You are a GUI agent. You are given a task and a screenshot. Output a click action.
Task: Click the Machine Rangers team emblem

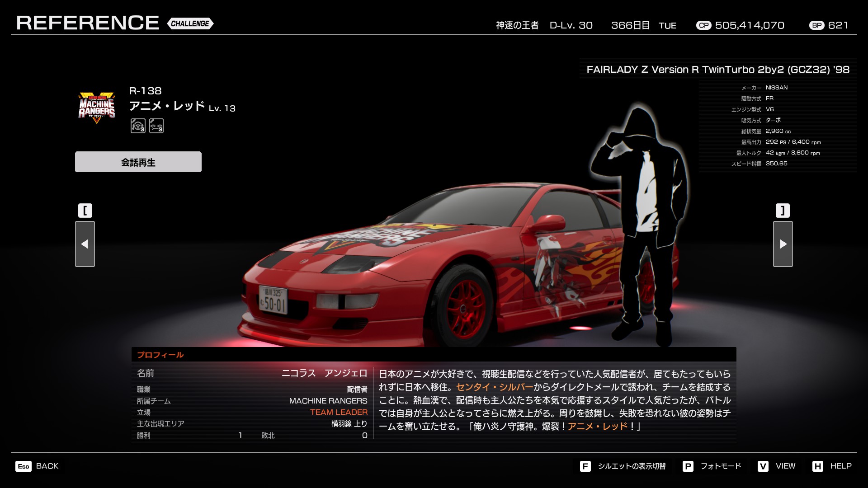(x=97, y=108)
